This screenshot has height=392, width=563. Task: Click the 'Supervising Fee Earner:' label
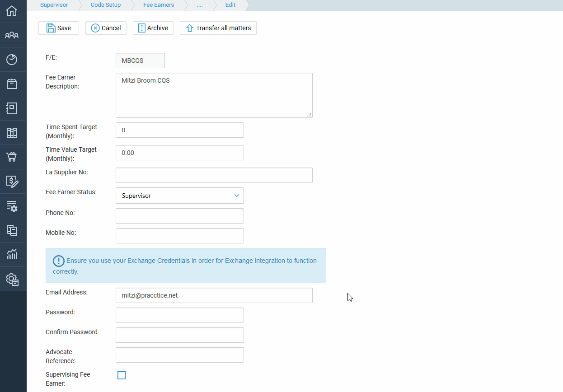(68, 379)
